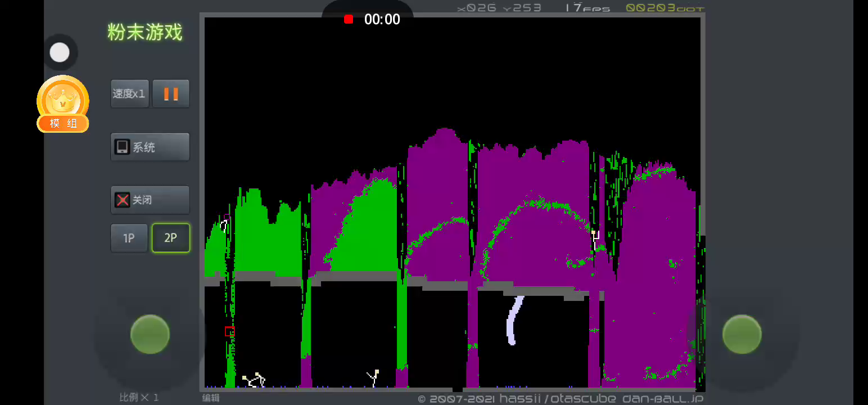Tap the left green joystick knob
868x405 pixels.
pos(150,334)
